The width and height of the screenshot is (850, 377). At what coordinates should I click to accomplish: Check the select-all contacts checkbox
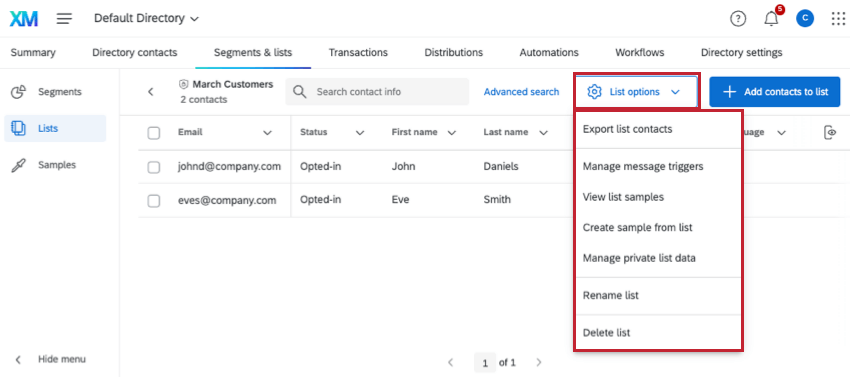tap(154, 133)
